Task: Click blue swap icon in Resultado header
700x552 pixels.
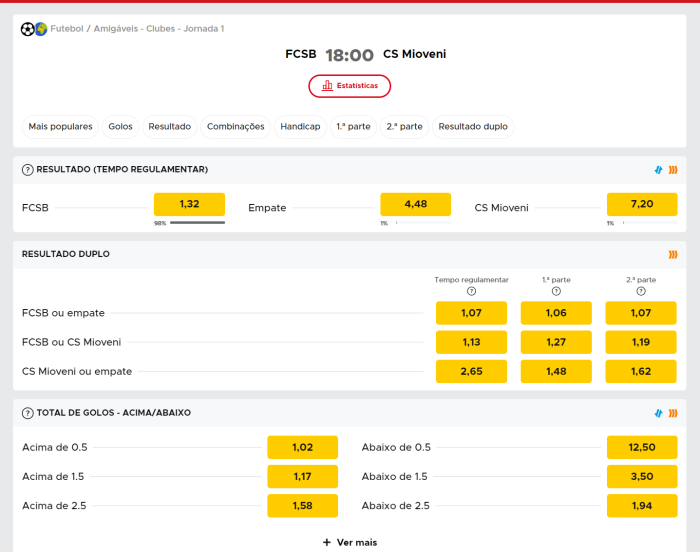Action: (x=658, y=170)
